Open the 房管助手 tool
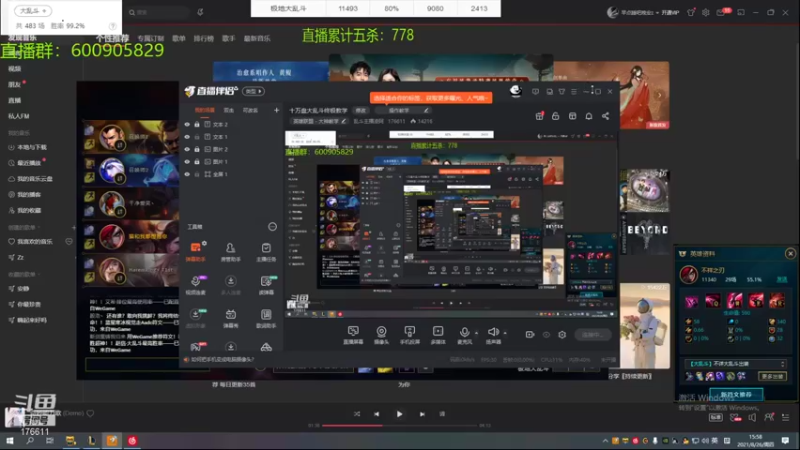Image resolution: width=800 pixels, height=450 pixels. click(231, 251)
